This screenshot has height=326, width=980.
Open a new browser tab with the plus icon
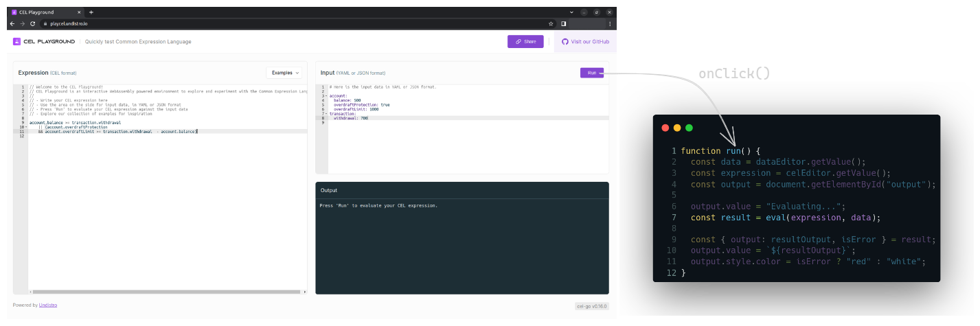click(91, 12)
